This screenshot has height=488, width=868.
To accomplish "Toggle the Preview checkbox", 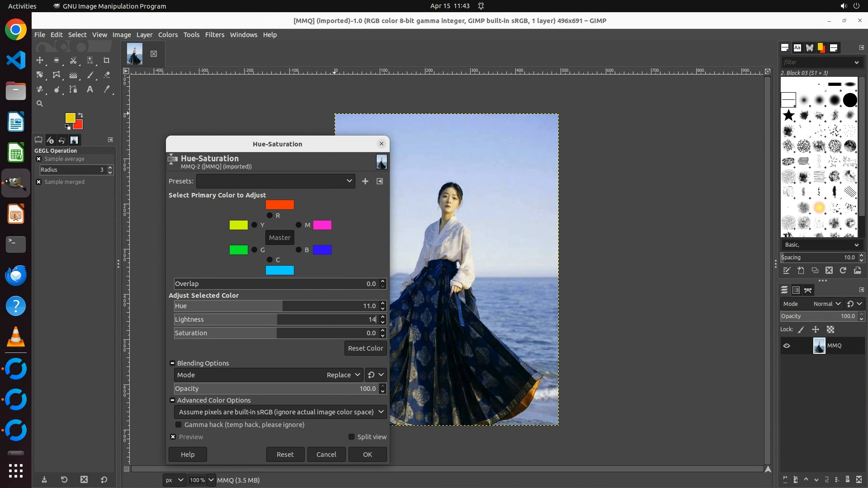I will pos(173,437).
